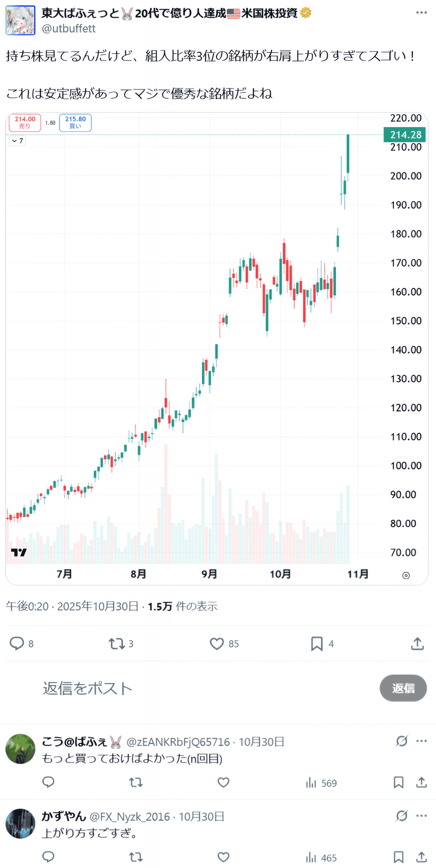Screen dimensions: 436x868
Task: Click the TradingView logo on chart
Action: pos(19,552)
